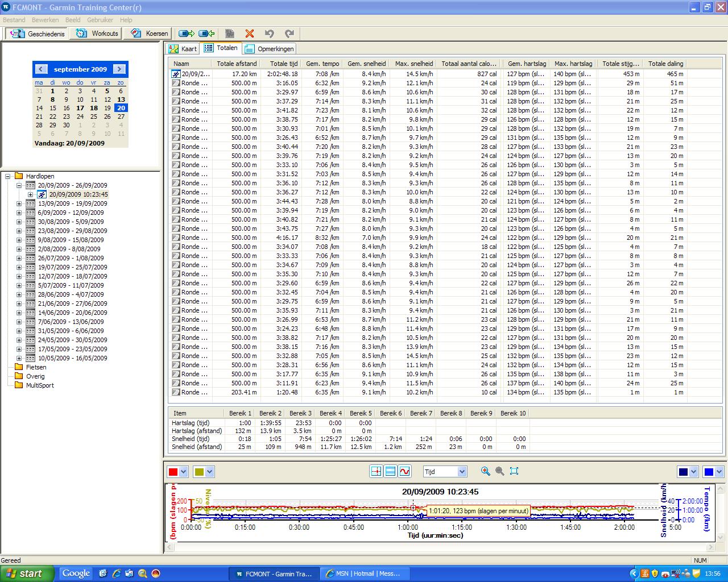Switch to the Opmerkingen tab
Image resolution: width=728 pixels, height=582 pixels.
(270, 49)
